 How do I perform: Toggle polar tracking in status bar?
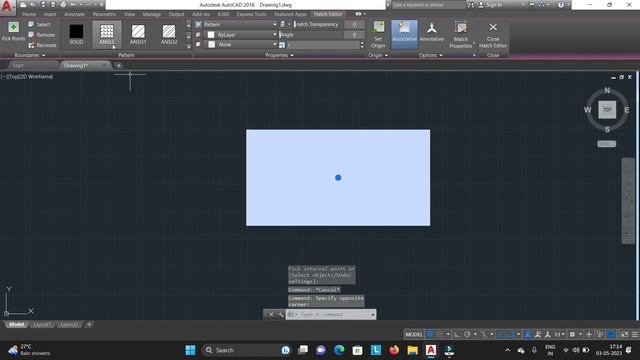click(x=467, y=334)
